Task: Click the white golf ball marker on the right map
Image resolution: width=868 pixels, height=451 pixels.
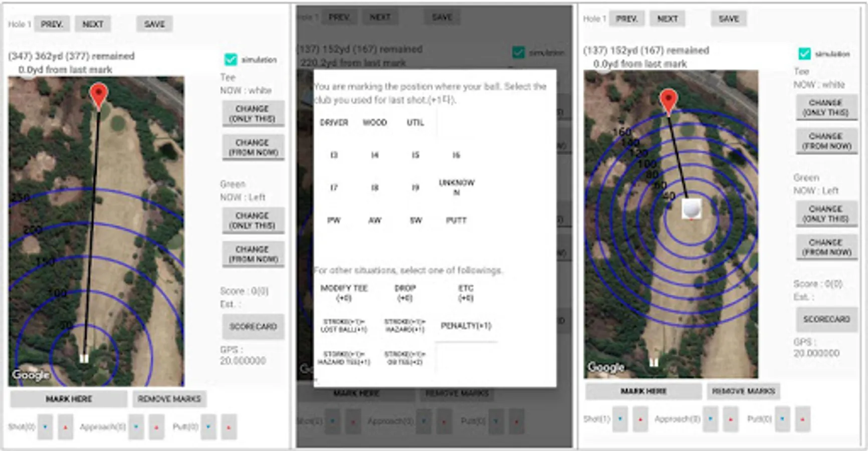Action: tap(692, 209)
